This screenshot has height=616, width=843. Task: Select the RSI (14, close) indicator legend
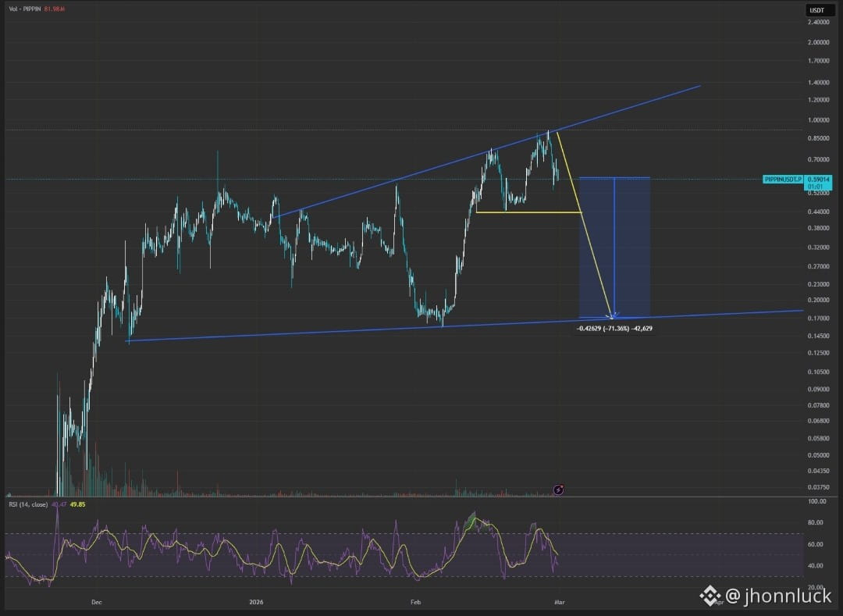pos(29,504)
